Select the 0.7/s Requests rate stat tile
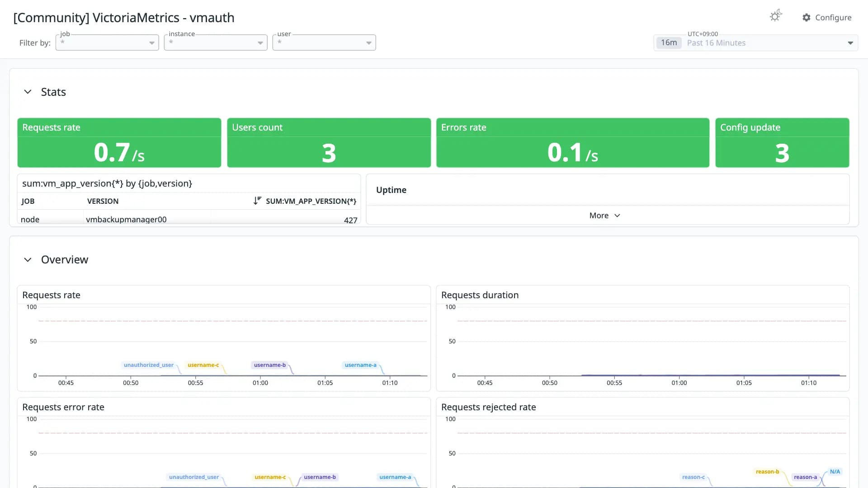This screenshot has height=488, width=868. coord(119,143)
